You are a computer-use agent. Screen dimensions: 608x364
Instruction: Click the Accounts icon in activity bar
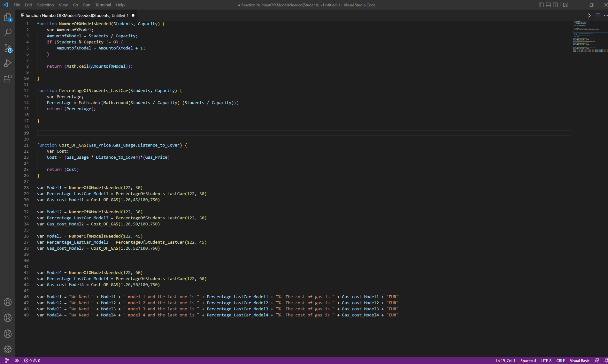(8, 302)
